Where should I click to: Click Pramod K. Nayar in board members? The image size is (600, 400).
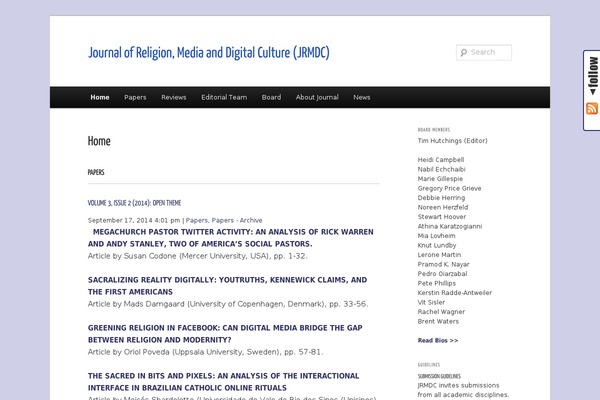point(443,264)
